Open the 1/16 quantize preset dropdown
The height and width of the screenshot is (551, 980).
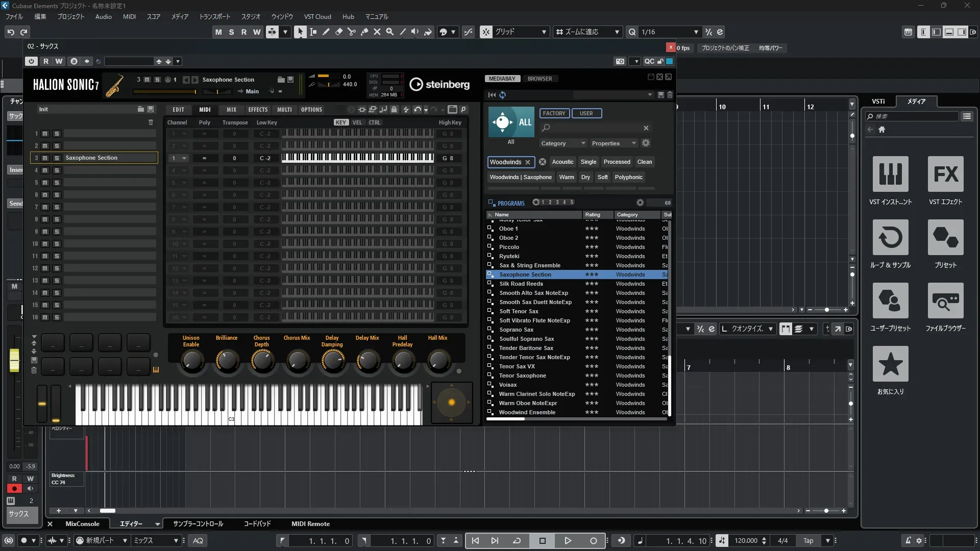pyautogui.click(x=696, y=32)
